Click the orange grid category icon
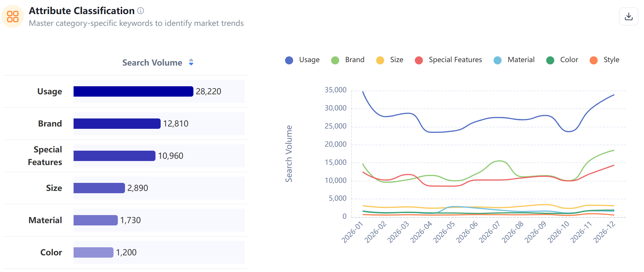Screen dimensions: 644x272 point(13,16)
